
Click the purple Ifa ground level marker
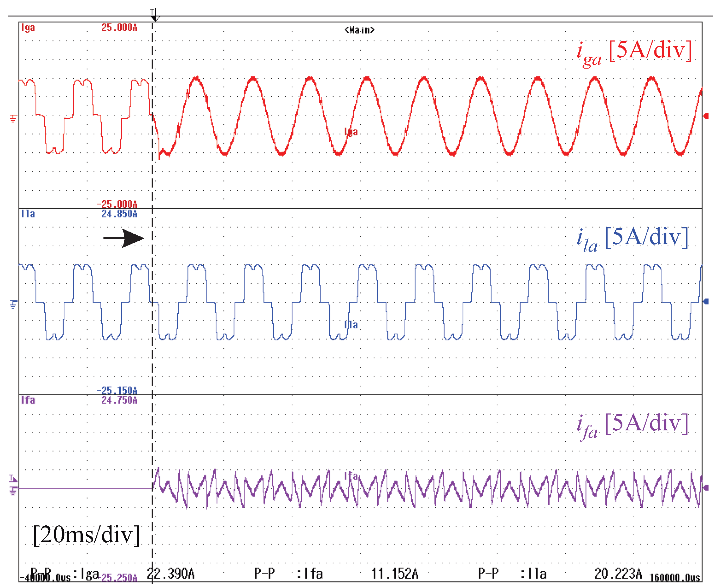coord(13,490)
